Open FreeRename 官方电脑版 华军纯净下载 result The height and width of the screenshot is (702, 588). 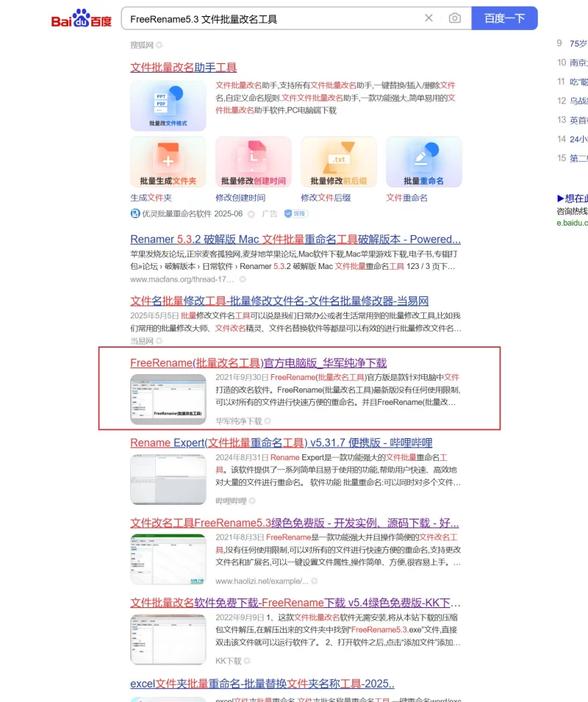[x=259, y=363]
